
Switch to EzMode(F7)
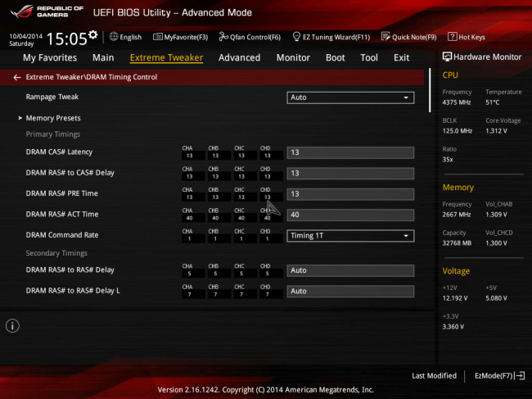[x=498, y=375]
